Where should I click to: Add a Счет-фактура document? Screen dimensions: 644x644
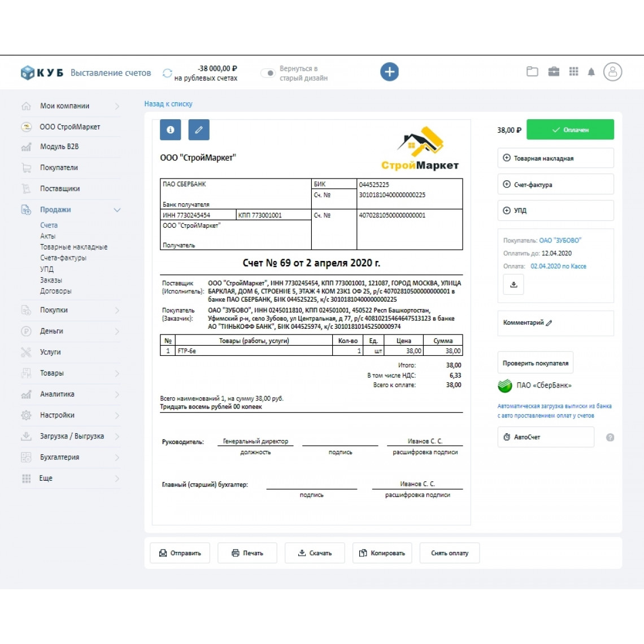(556, 184)
